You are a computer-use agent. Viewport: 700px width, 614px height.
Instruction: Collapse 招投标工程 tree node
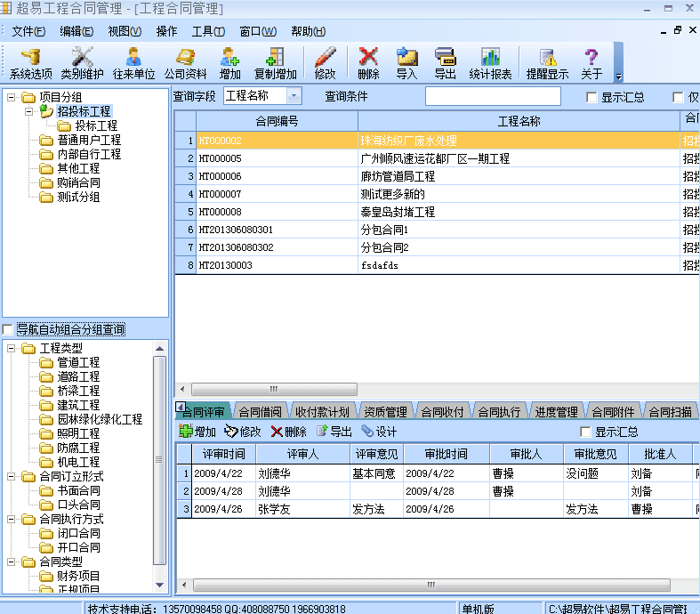[29, 111]
